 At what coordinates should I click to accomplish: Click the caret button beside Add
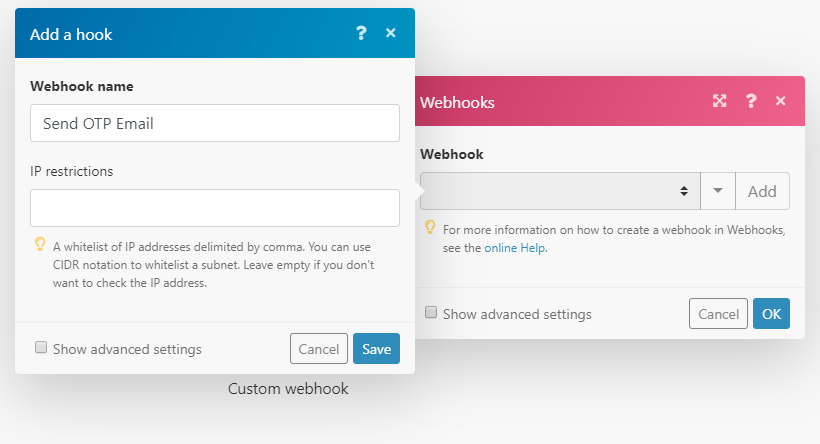(x=717, y=191)
